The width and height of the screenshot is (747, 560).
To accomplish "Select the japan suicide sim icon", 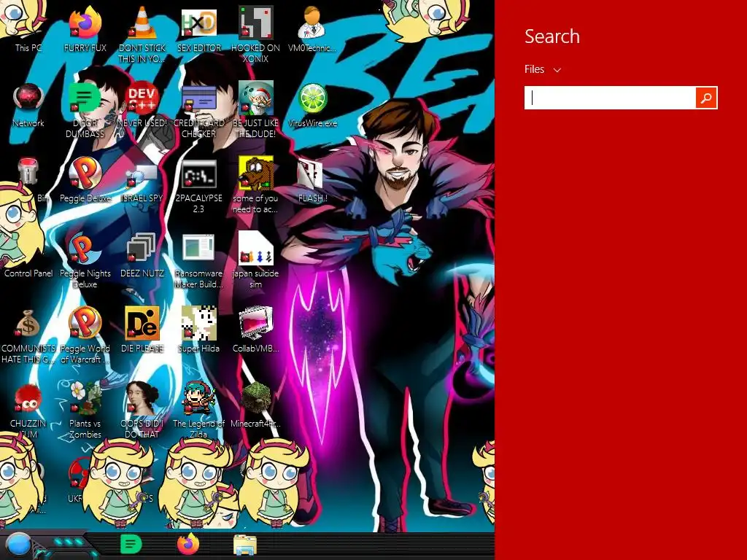I will click(255, 260).
